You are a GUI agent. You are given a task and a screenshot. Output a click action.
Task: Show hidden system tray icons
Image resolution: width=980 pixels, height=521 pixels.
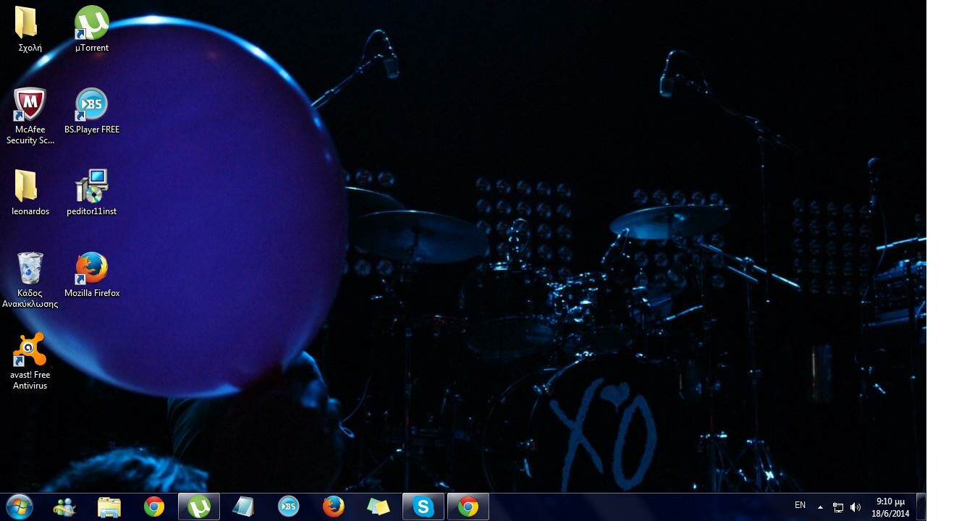point(820,507)
